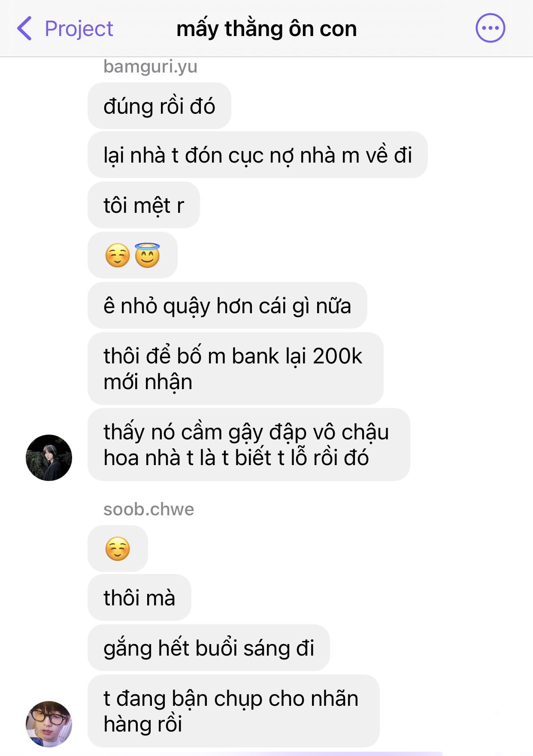Select the 'đúng rồi đó' message bubble
533x756 pixels.
click(x=159, y=106)
